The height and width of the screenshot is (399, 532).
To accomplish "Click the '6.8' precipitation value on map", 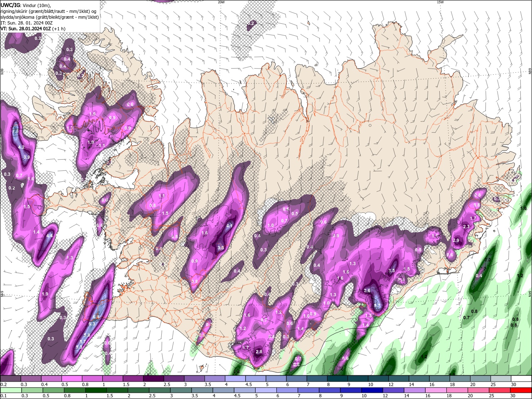I will coord(96,317).
